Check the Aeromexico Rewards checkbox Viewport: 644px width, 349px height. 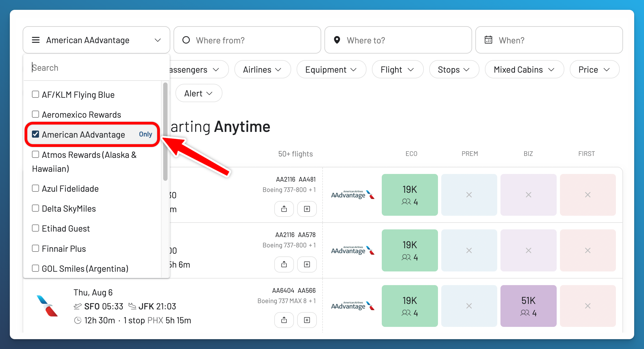click(x=35, y=114)
